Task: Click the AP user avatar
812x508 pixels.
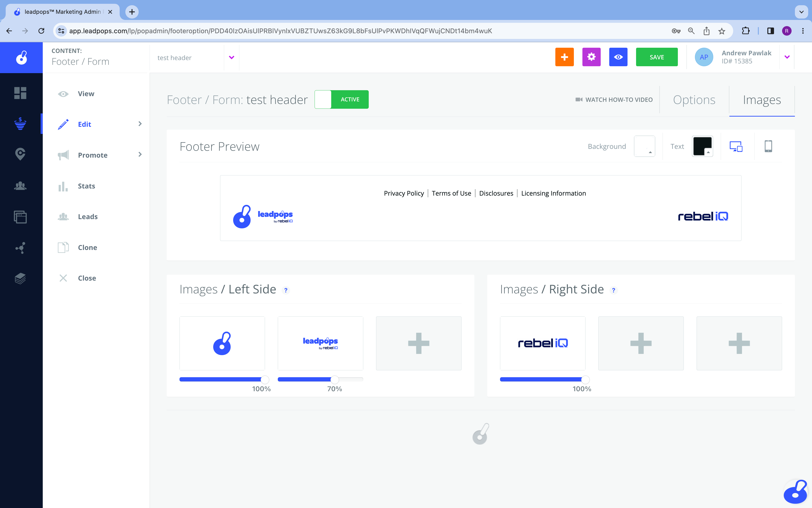Action: click(x=704, y=57)
